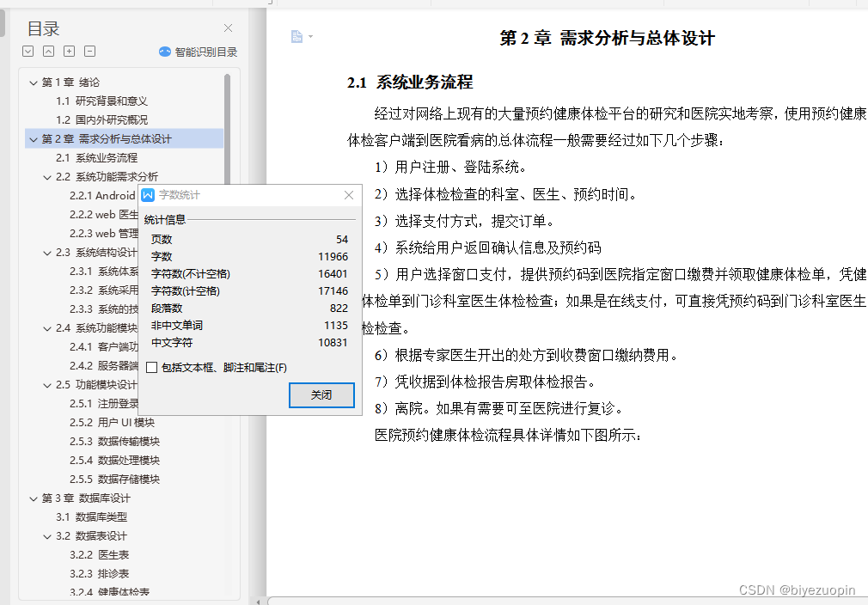Click the 字符数(不计空格) row
868x605 pixels.
(x=250, y=273)
